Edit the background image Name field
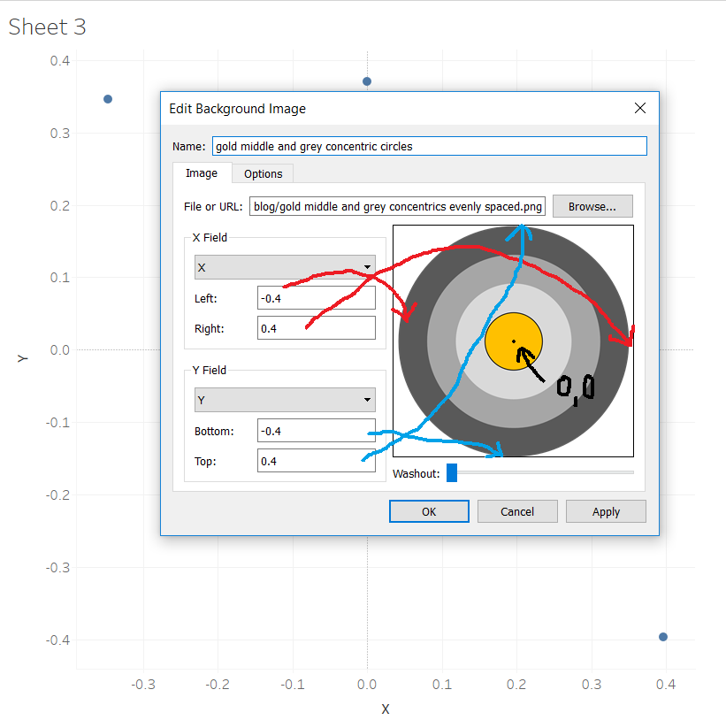 tap(429, 146)
